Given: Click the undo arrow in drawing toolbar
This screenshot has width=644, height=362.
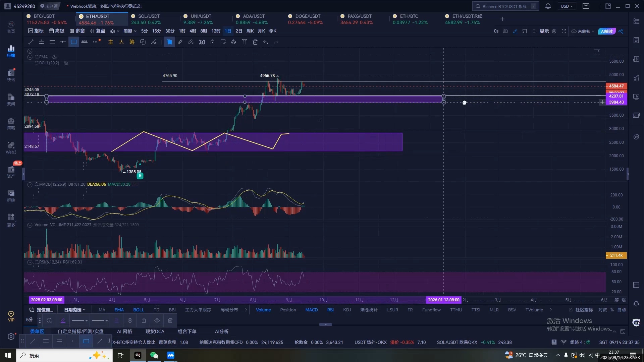Looking at the screenshot, I should pyautogui.click(x=266, y=42).
